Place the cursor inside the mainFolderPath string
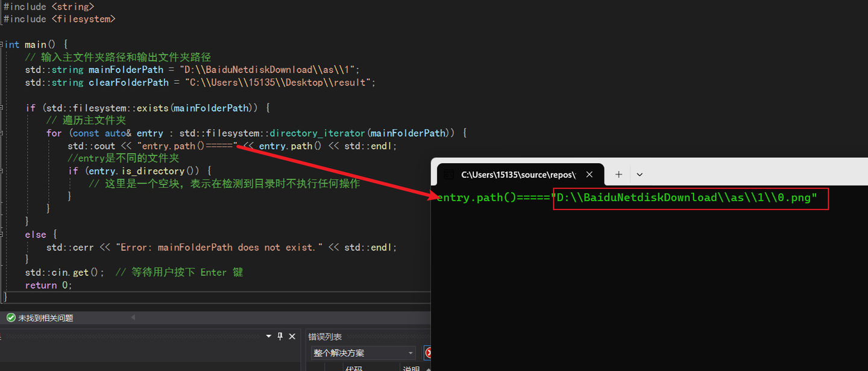Viewport: 868px width, 371px height. pos(265,69)
